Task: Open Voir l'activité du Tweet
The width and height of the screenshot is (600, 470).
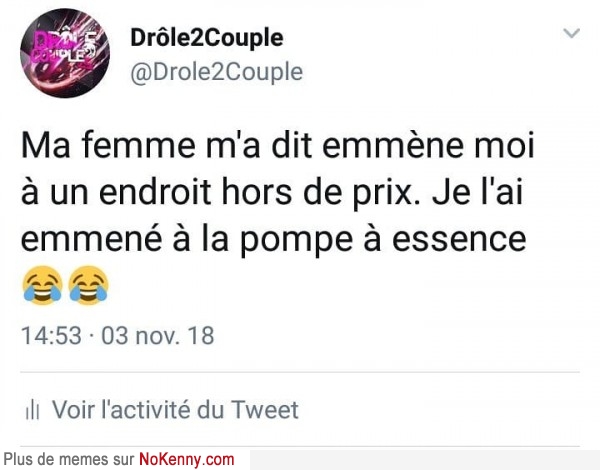Action: (175, 410)
